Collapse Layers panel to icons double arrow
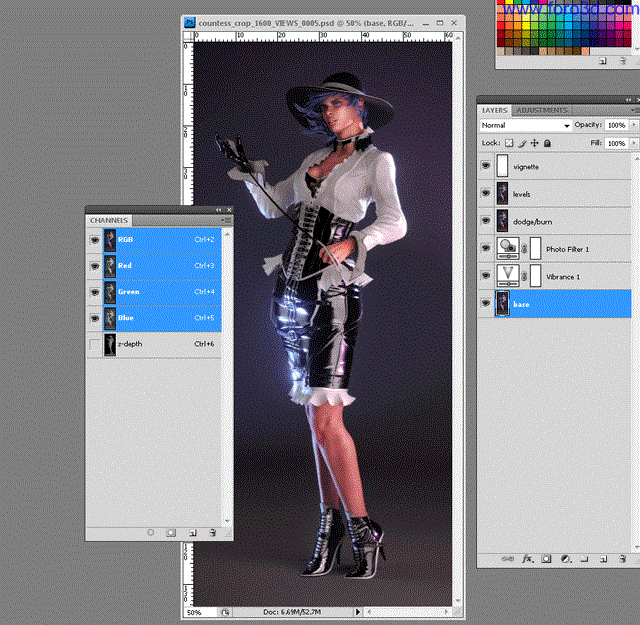640x625 pixels. [629, 100]
